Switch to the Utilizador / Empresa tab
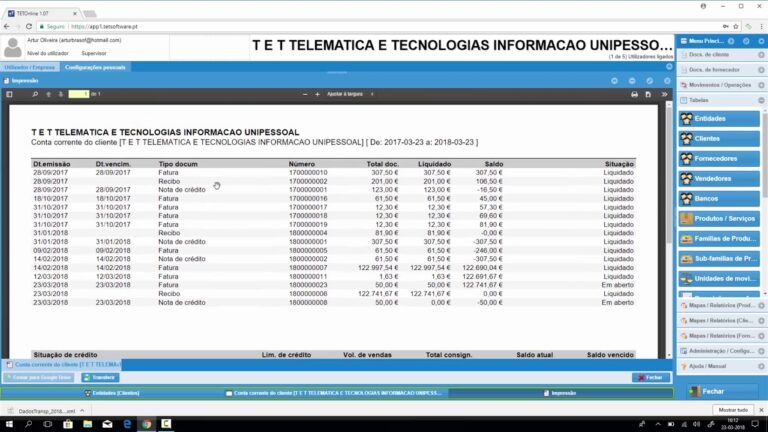768x432 pixels. tap(30, 67)
